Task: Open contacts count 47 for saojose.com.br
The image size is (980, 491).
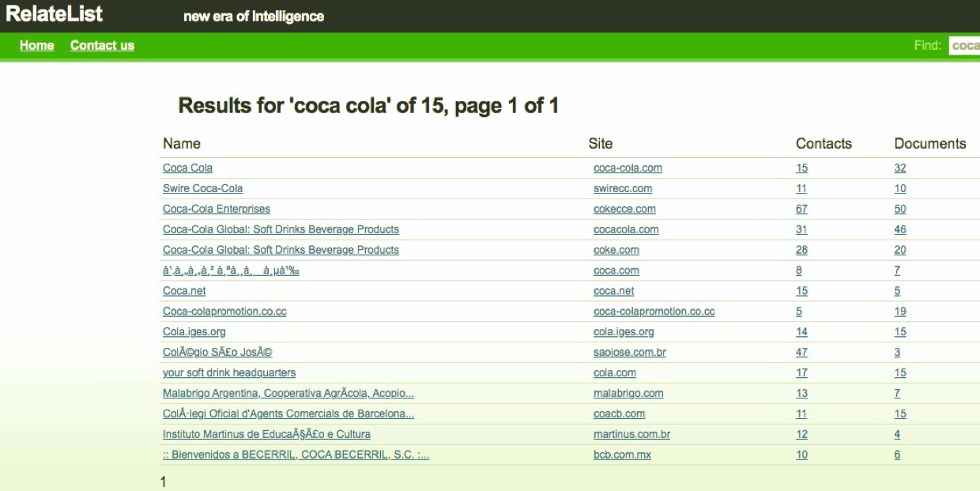Action: pyautogui.click(x=801, y=353)
